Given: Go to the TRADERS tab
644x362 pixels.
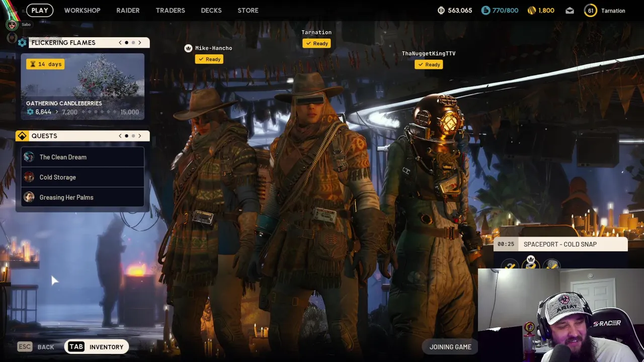Looking at the screenshot, I should 170,10.
